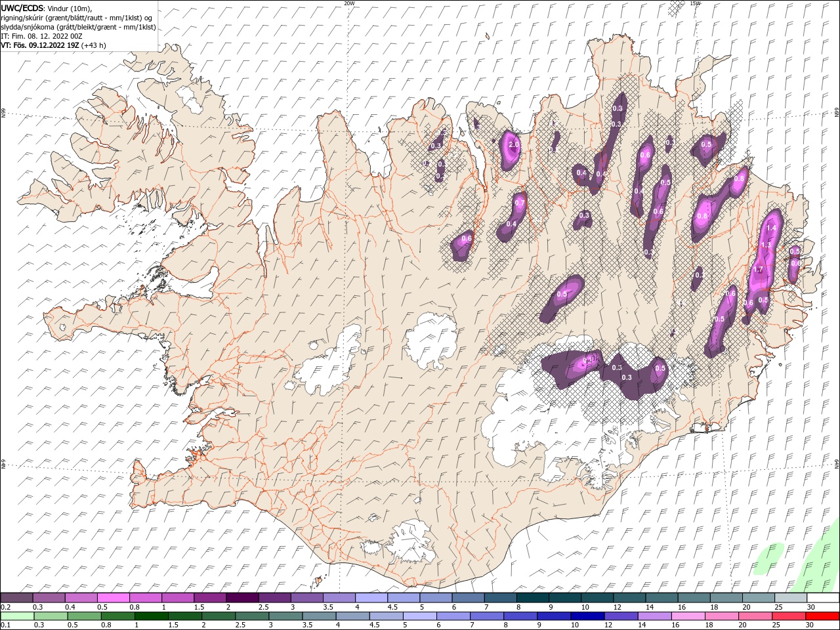The image size is (840, 630).
Task: Pick the lower legend violet swatch starting at 14
Action: point(654,616)
